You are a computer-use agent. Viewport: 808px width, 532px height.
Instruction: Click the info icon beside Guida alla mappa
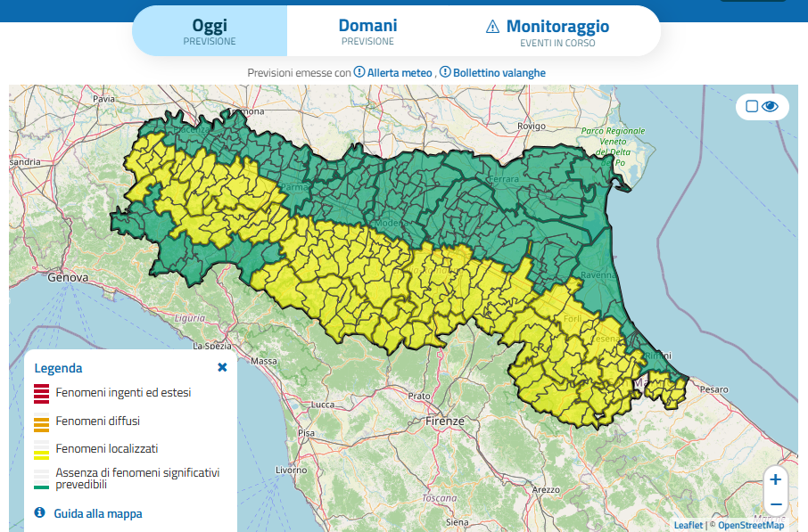click(39, 513)
